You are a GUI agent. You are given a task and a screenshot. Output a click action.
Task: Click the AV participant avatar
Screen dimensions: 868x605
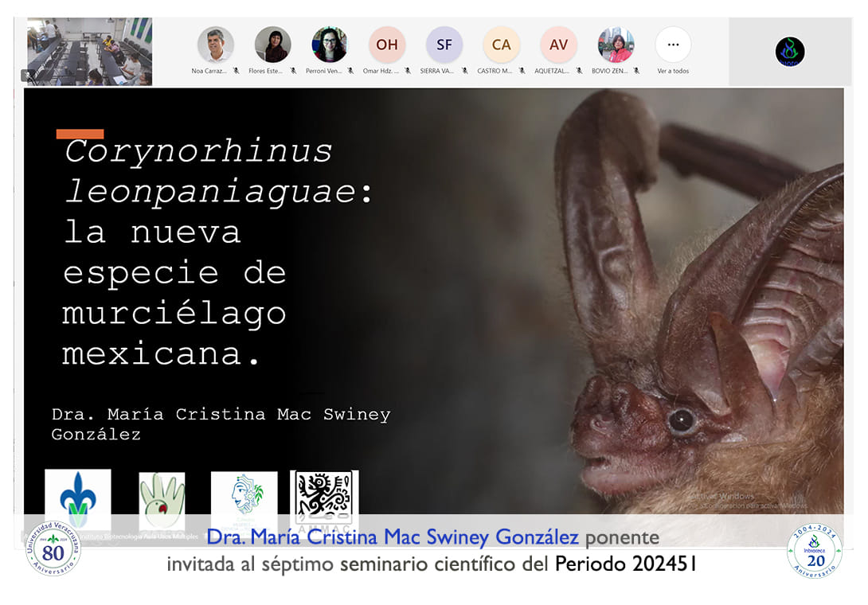click(x=559, y=45)
